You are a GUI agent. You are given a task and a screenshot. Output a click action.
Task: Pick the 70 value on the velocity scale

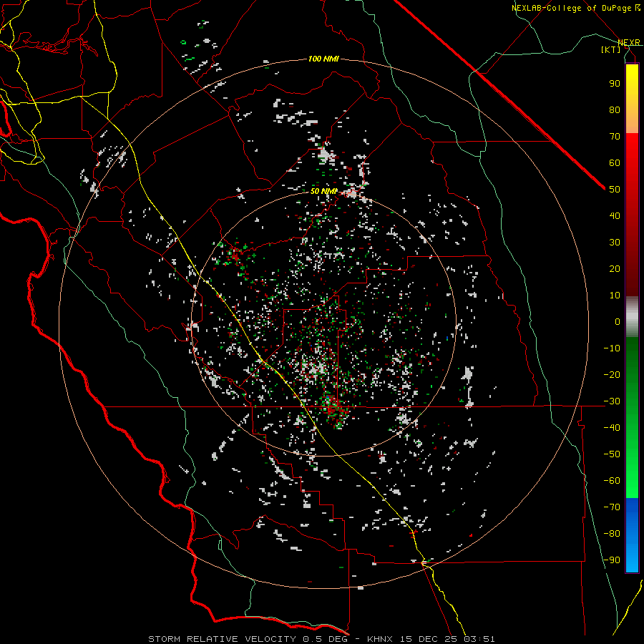click(x=615, y=137)
